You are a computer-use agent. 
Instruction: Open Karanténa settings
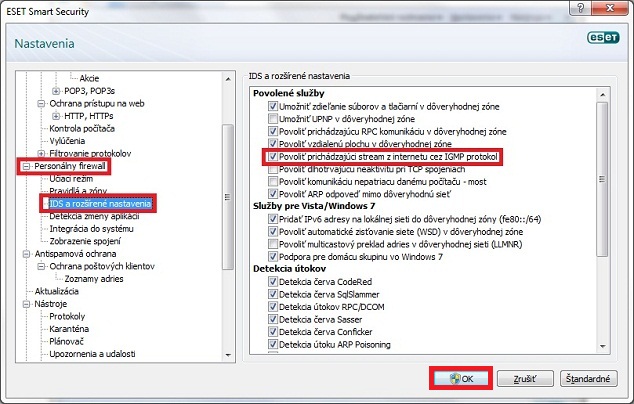[69, 329]
